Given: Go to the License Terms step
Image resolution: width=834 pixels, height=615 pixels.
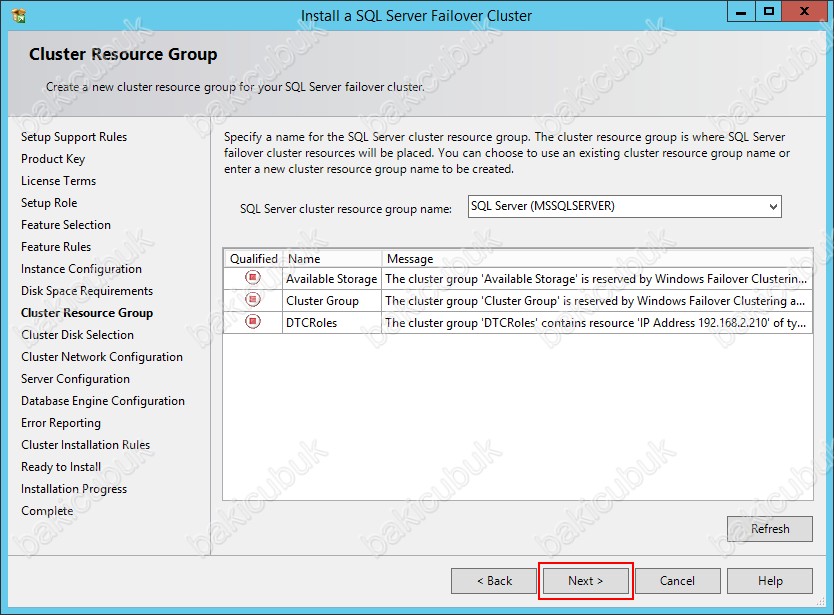Looking at the screenshot, I should (59, 181).
